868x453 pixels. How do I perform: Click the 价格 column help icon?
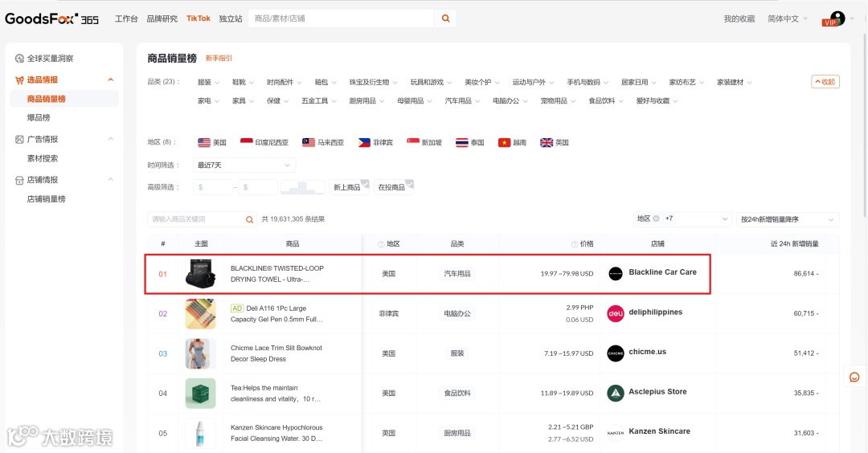(575, 244)
